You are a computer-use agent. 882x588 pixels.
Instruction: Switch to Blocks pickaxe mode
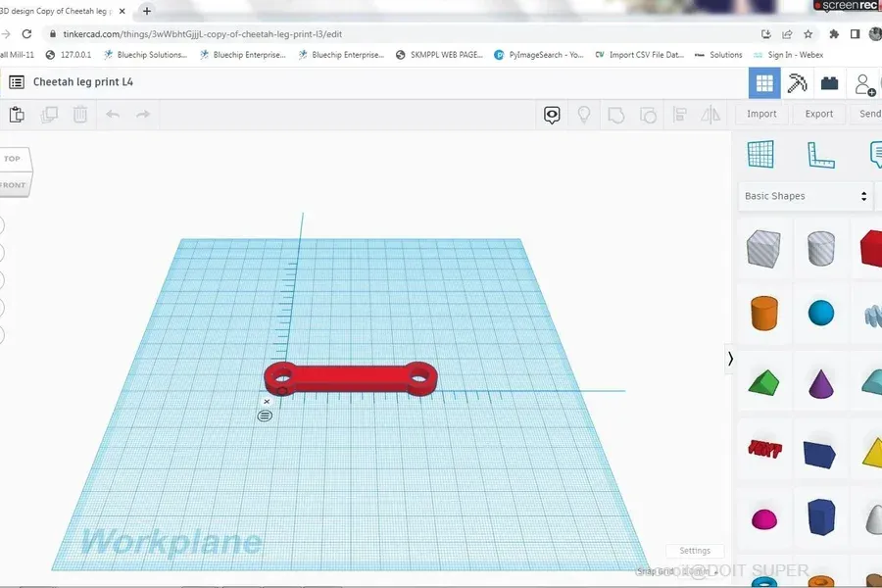coord(797,83)
